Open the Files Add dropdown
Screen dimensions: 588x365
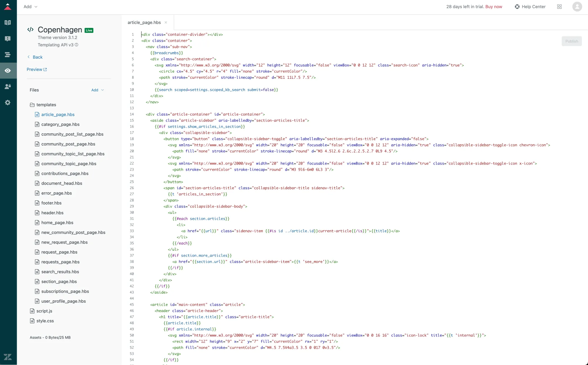pos(98,90)
